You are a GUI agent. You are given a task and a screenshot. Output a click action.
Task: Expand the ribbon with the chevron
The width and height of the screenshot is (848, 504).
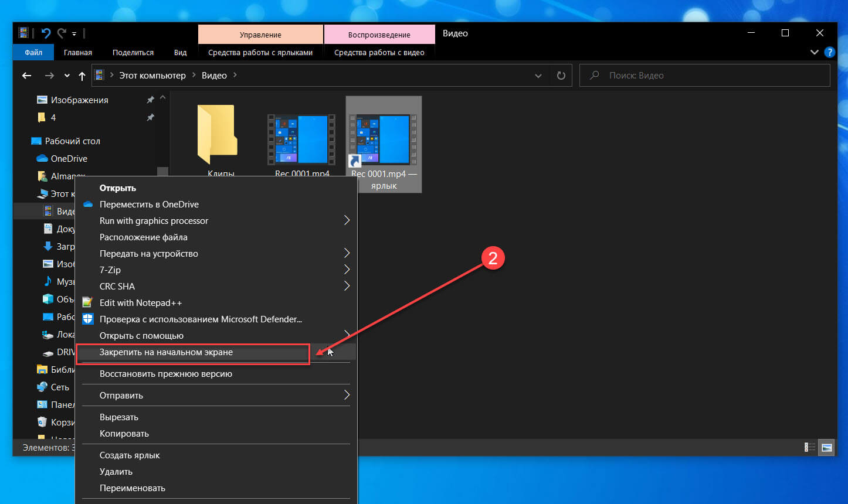pyautogui.click(x=814, y=52)
